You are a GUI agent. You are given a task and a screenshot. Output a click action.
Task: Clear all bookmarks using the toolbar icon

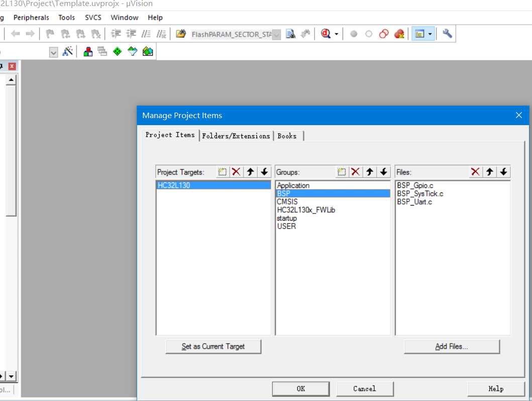(96, 34)
